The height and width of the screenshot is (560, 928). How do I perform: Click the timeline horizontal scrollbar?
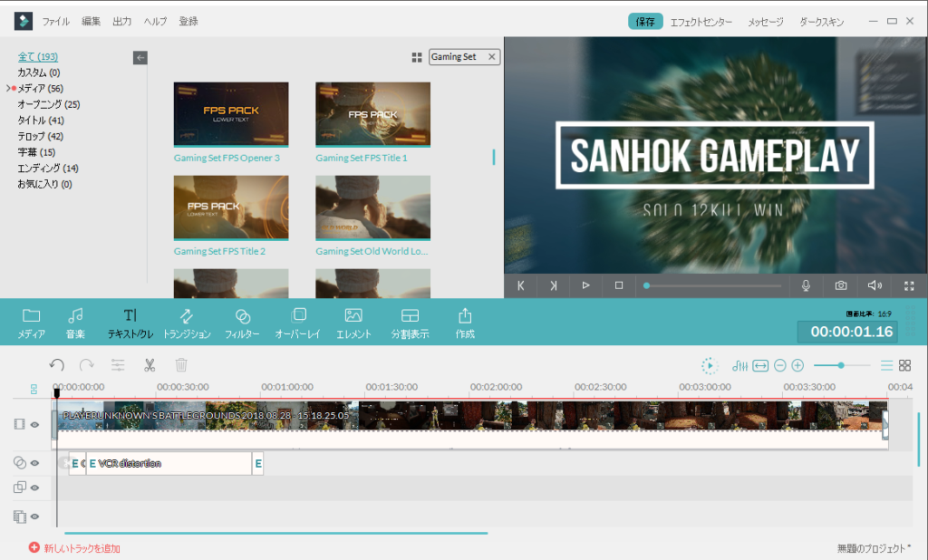[x=275, y=533]
